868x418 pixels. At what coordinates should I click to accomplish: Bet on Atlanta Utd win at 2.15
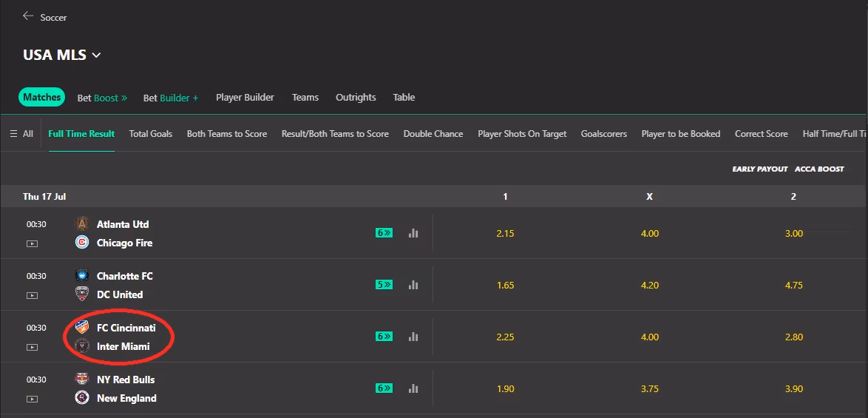tap(506, 234)
